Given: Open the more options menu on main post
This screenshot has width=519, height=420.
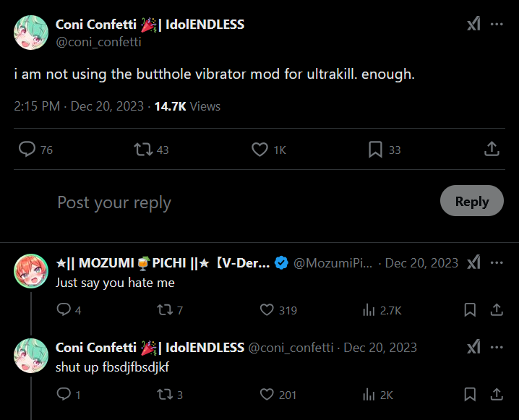Looking at the screenshot, I should [497, 25].
